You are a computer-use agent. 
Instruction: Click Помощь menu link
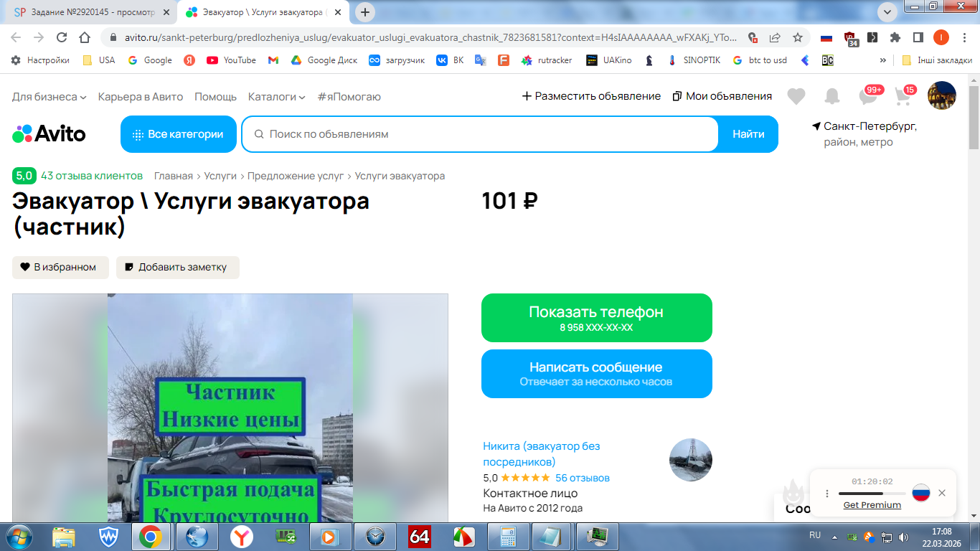pyautogui.click(x=215, y=96)
